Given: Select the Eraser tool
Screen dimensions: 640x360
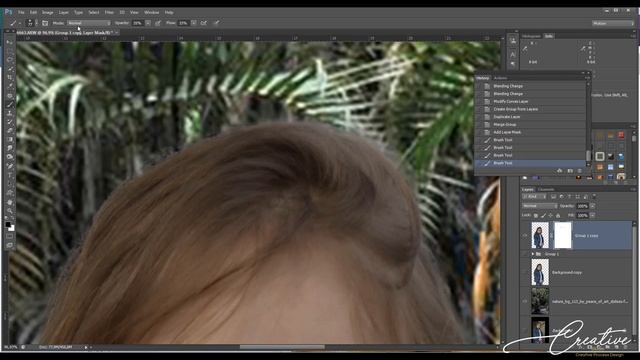Looking at the screenshot, I should tap(9, 131).
